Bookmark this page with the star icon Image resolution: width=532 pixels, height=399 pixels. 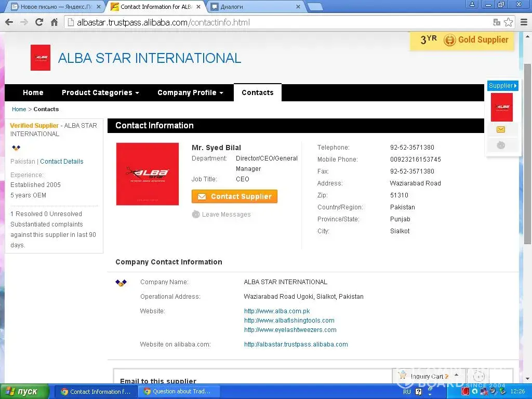[x=508, y=22]
